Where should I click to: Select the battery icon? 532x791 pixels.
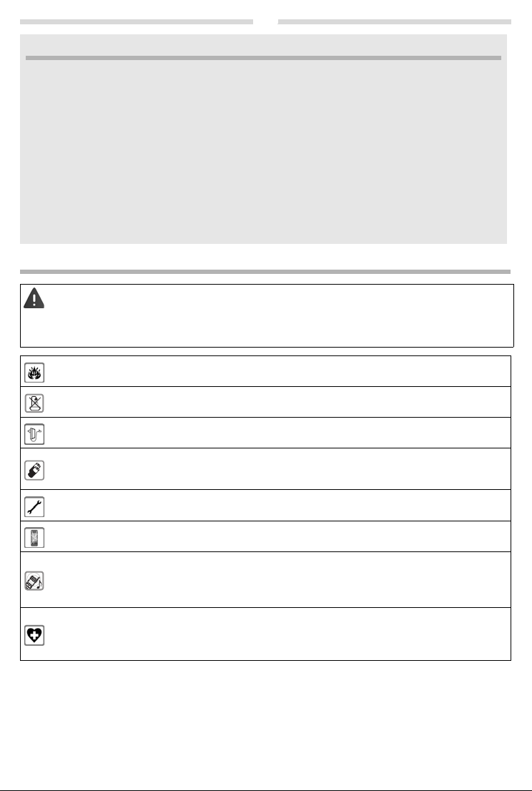coord(34,470)
